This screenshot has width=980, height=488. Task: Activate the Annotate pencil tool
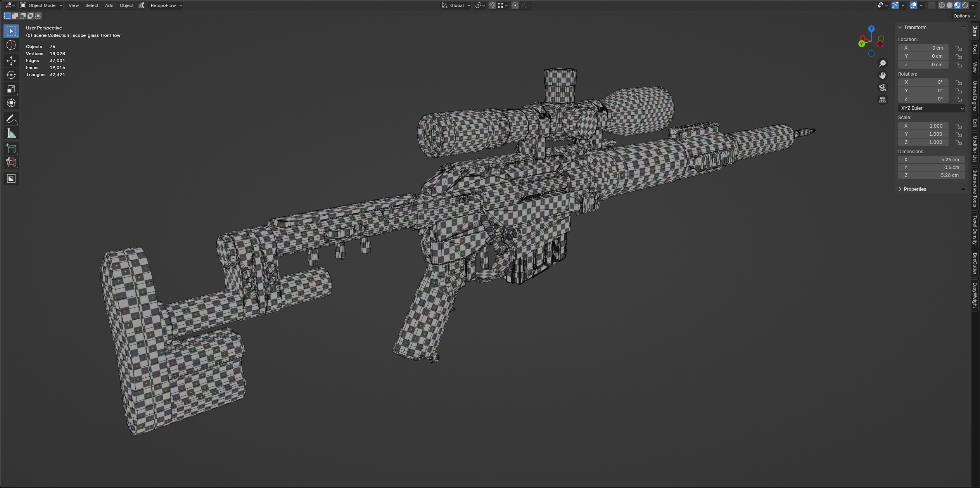pyautogui.click(x=11, y=119)
